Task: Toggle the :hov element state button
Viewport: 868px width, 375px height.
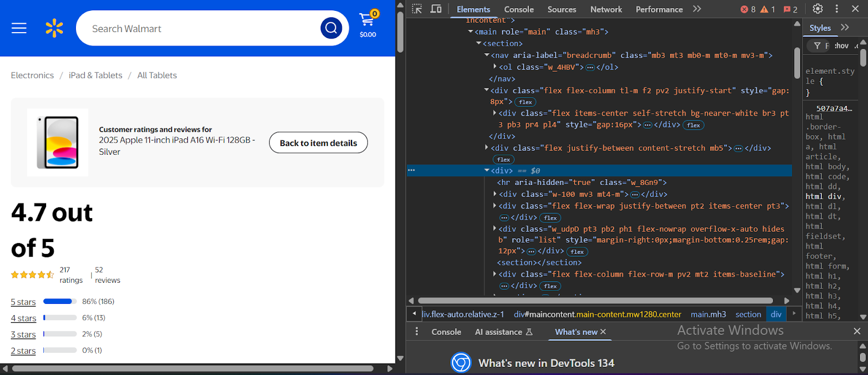Action: pos(841,46)
